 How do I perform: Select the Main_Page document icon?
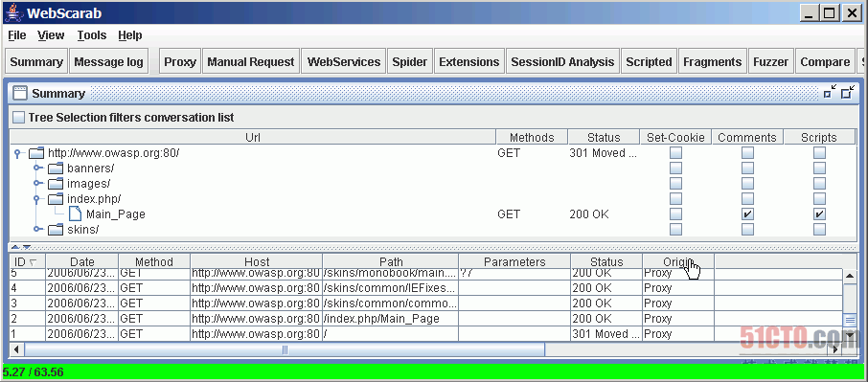tap(75, 213)
